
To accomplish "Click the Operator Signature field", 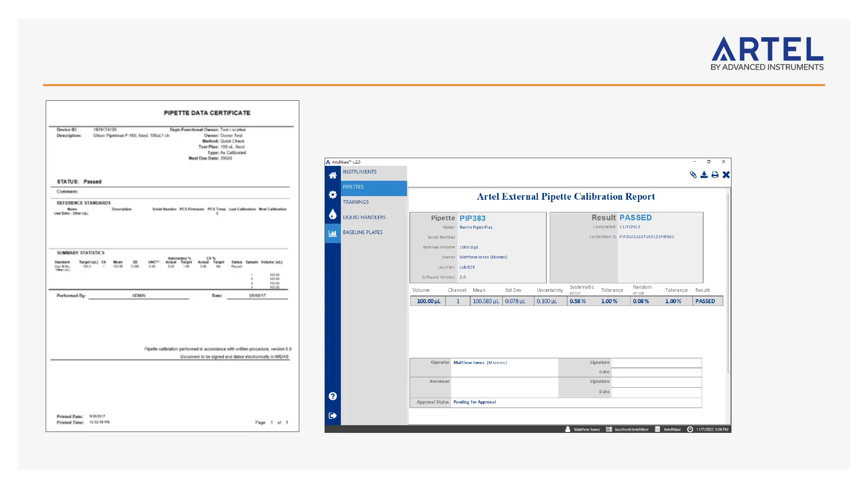I will [656, 362].
